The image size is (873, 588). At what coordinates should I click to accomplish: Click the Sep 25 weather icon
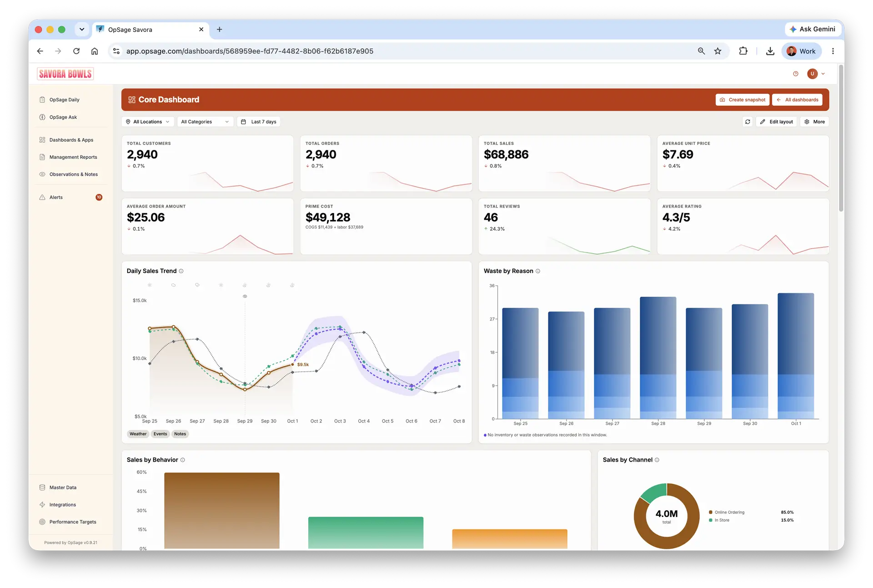[150, 285]
